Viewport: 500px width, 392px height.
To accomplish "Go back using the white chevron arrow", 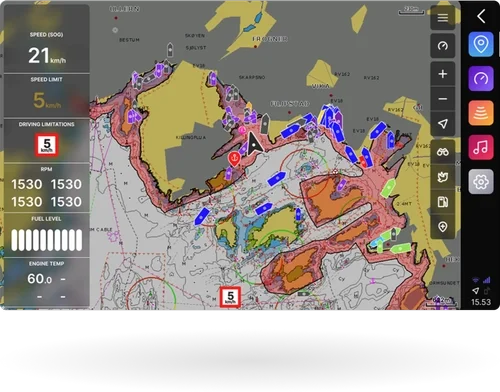I will coord(481,16).
